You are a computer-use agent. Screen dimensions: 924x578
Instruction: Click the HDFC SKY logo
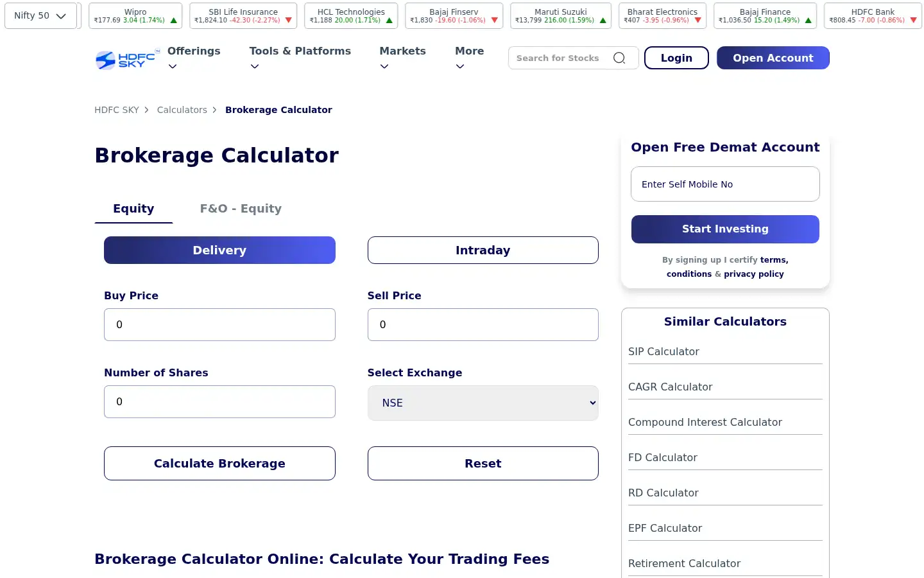click(127, 60)
